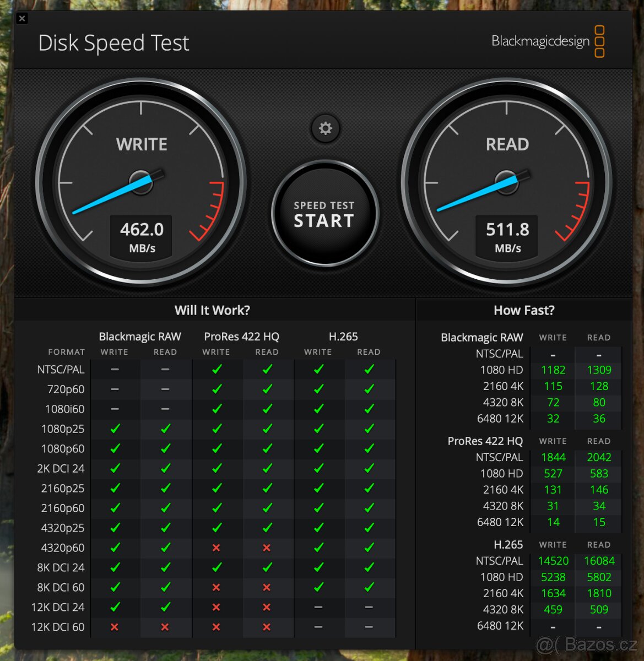Click checkmark for ProRes write 8K DCI 24

coord(217,567)
